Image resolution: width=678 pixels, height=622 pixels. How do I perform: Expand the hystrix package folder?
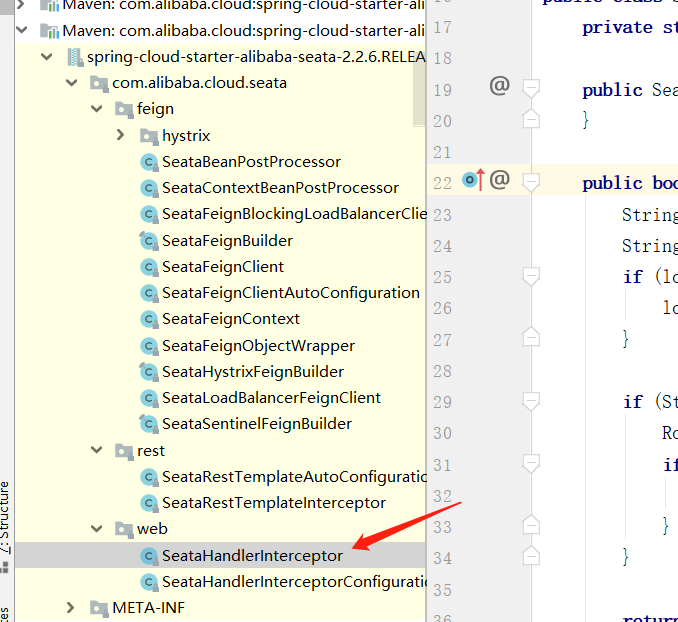pos(121,135)
